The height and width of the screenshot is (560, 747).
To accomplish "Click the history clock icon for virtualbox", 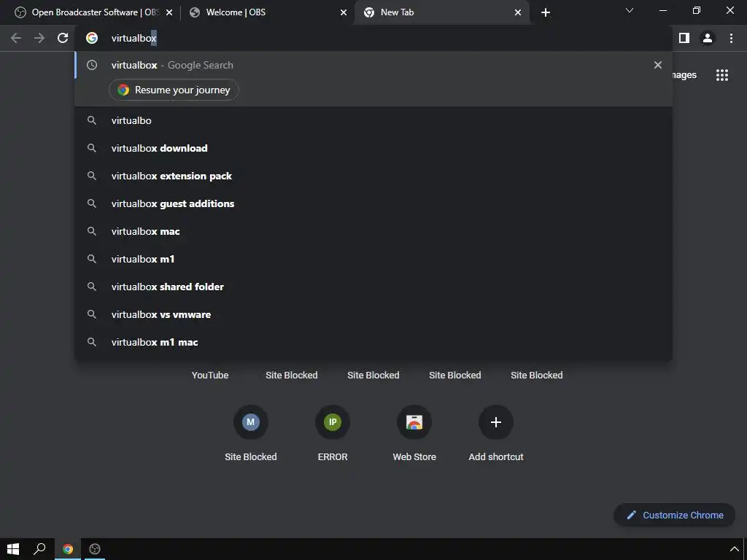I will click(x=92, y=65).
